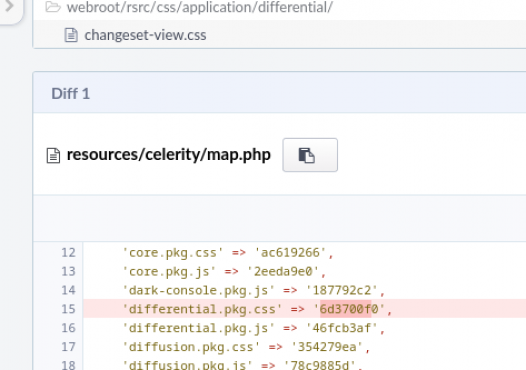Open the changeset-view.css file link
This screenshot has width=526, height=370.
(x=145, y=35)
